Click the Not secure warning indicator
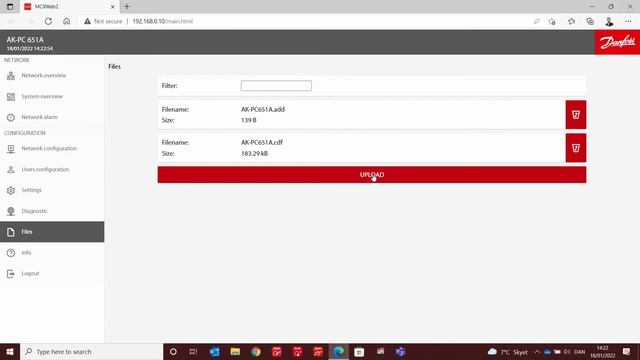The image size is (640, 360). (x=103, y=21)
